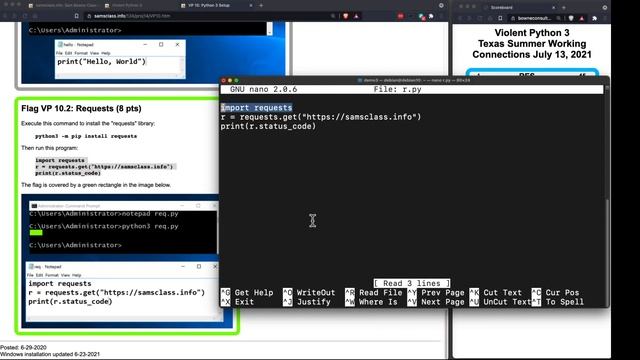
Task: Click the req Notepad screenshot image on the page
Action: point(124,291)
